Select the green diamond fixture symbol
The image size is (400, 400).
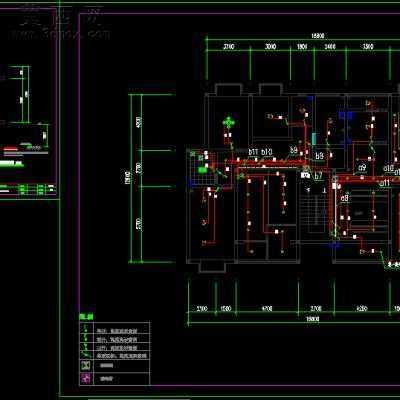(229, 123)
